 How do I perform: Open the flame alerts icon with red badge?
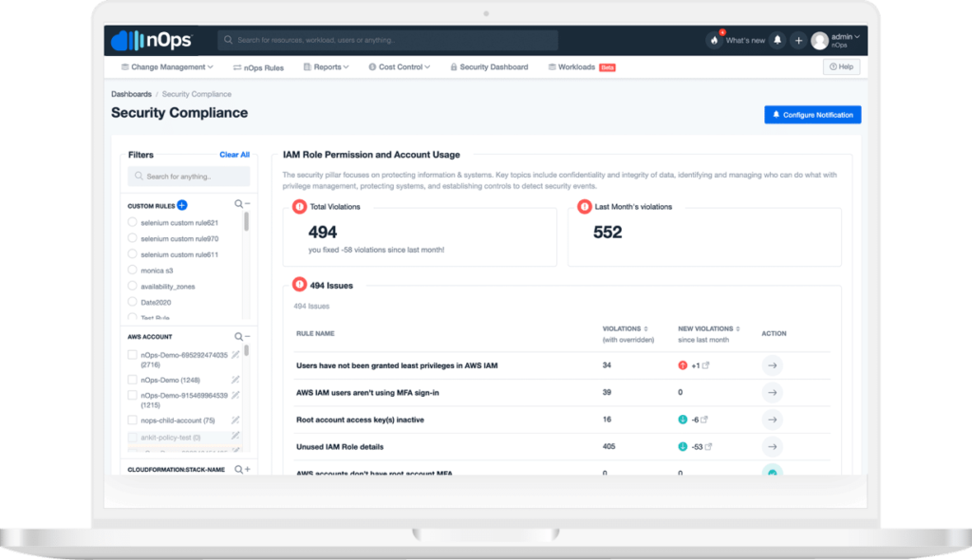(x=714, y=40)
